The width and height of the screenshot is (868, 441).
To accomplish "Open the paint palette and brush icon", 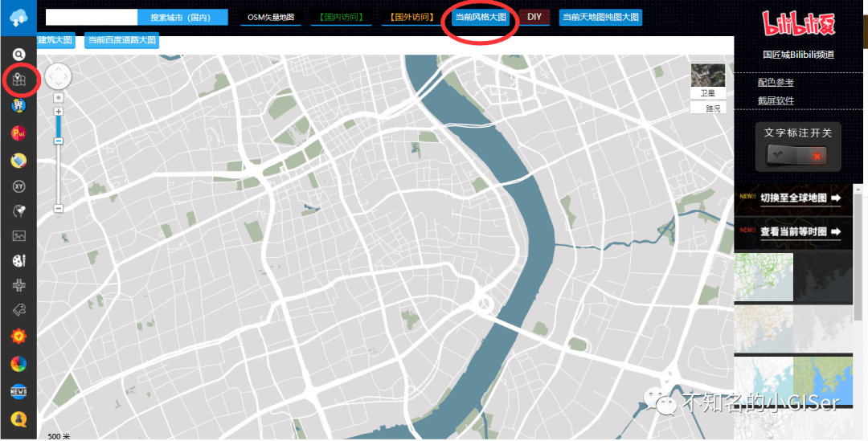I will click(x=18, y=260).
